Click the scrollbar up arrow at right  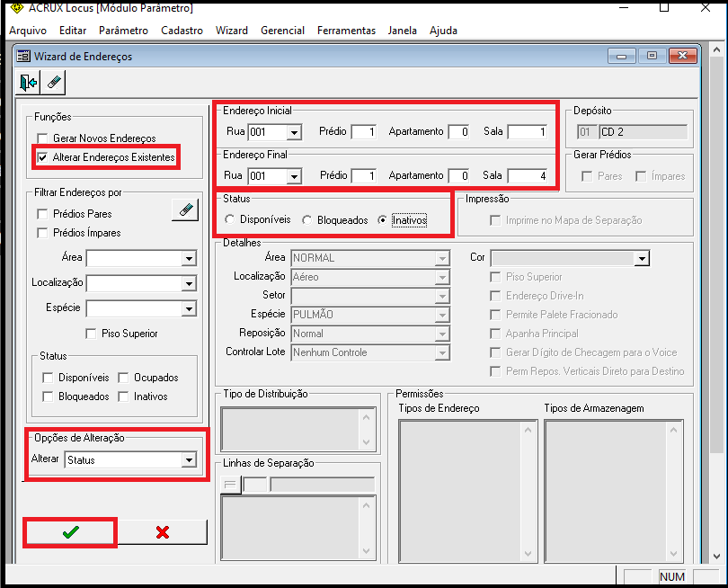pyautogui.click(x=716, y=49)
